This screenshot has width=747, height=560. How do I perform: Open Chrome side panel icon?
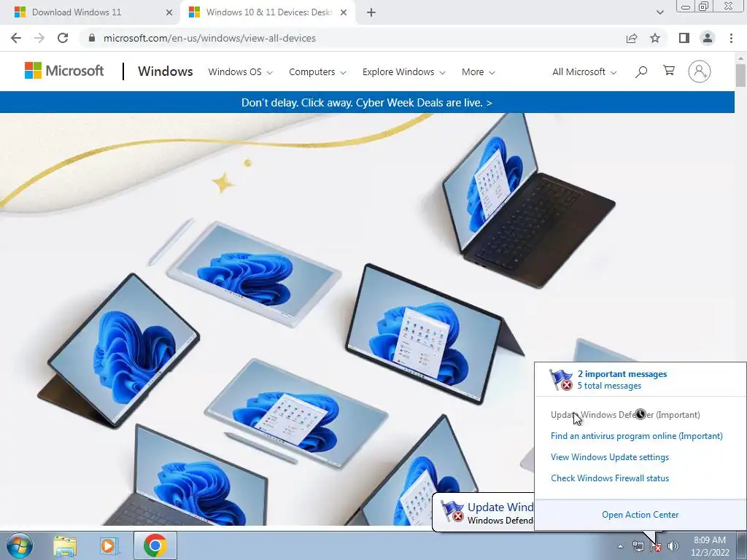tap(684, 38)
